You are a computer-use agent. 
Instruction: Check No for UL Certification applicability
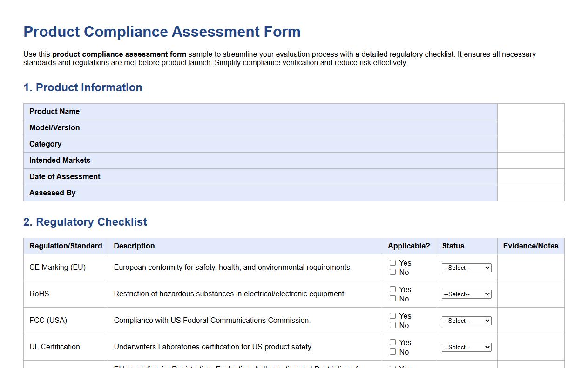pyautogui.click(x=393, y=351)
